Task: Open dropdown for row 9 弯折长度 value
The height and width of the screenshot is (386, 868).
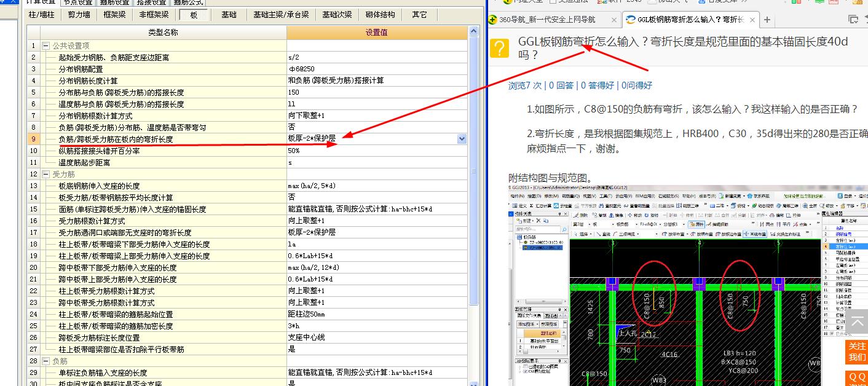Action: [462, 139]
